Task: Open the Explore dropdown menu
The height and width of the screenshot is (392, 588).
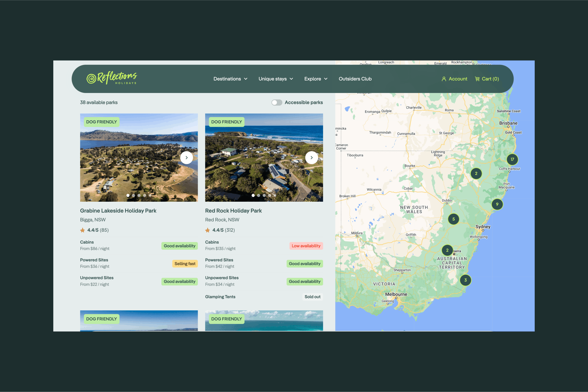Action: pos(316,79)
